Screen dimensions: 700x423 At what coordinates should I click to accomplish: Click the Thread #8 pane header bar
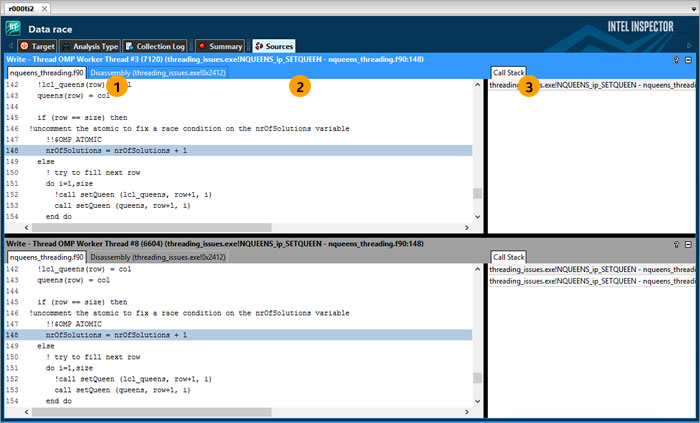point(348,244)
